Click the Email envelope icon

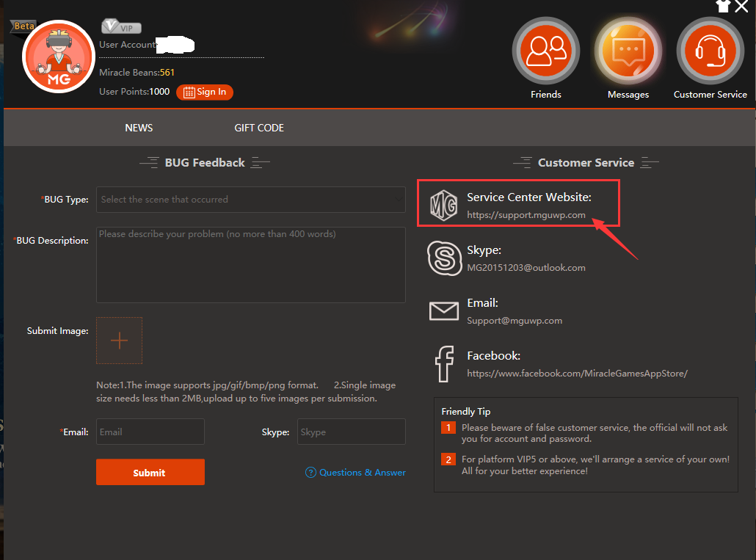[x=443, y=311]
